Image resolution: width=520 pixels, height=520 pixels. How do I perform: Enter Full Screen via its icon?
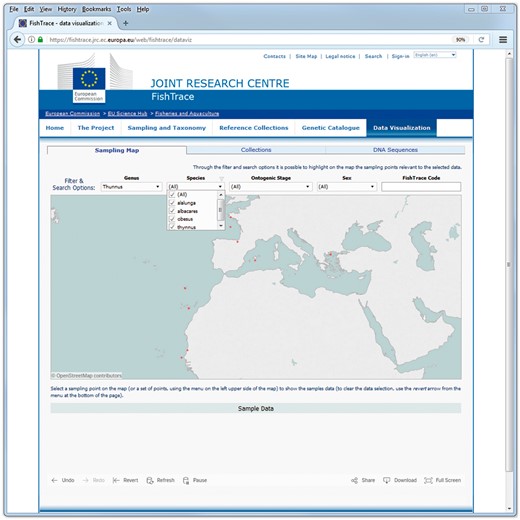click(428, 480)
